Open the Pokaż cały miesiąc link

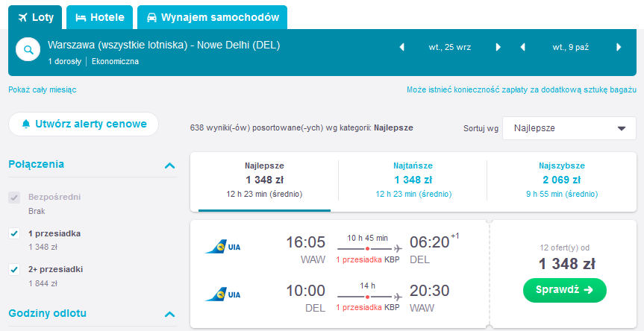click(43, 89)
